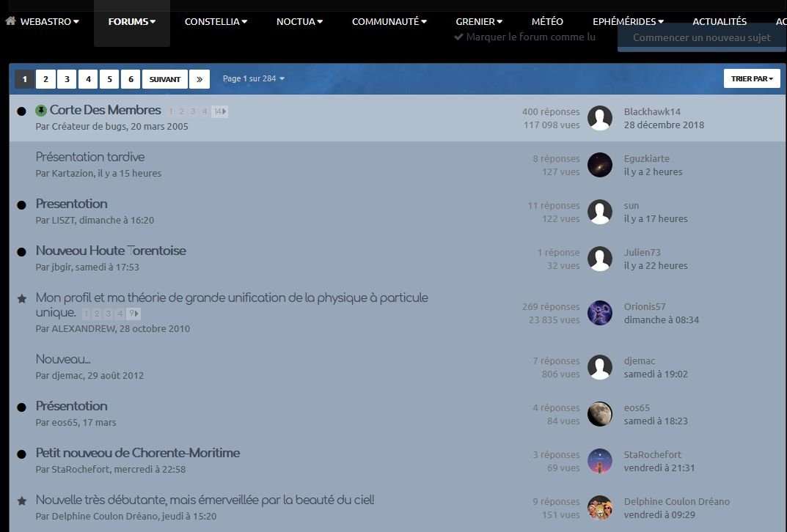The image size is (787, 532).
Task: Click Eguzkiarte galaxy avatar
Action: (600, 165)
